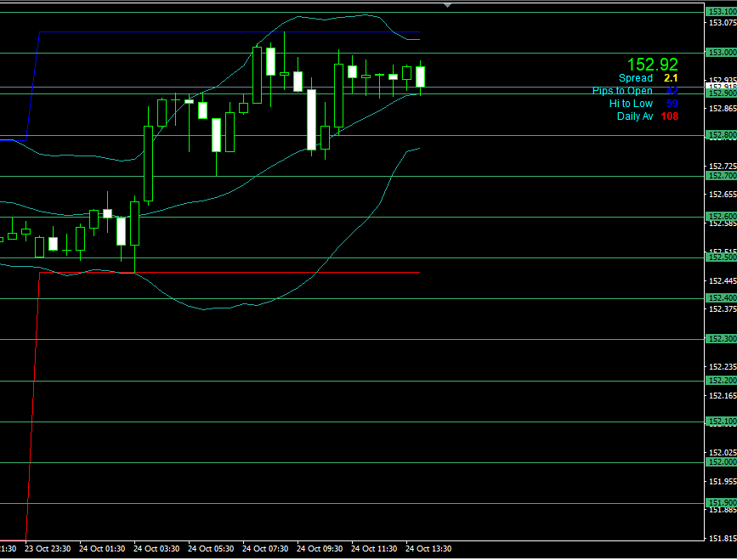This screenshot has width=737, height=560.
Task: Click the 24 Oct 13:30 time label
Action: (428, 549)
